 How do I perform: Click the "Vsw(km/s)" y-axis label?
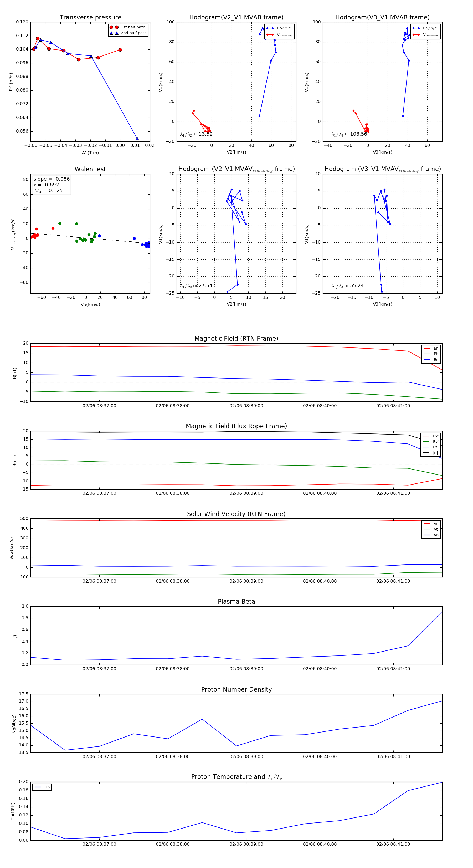pyautogui.click(x=11, y=548)
